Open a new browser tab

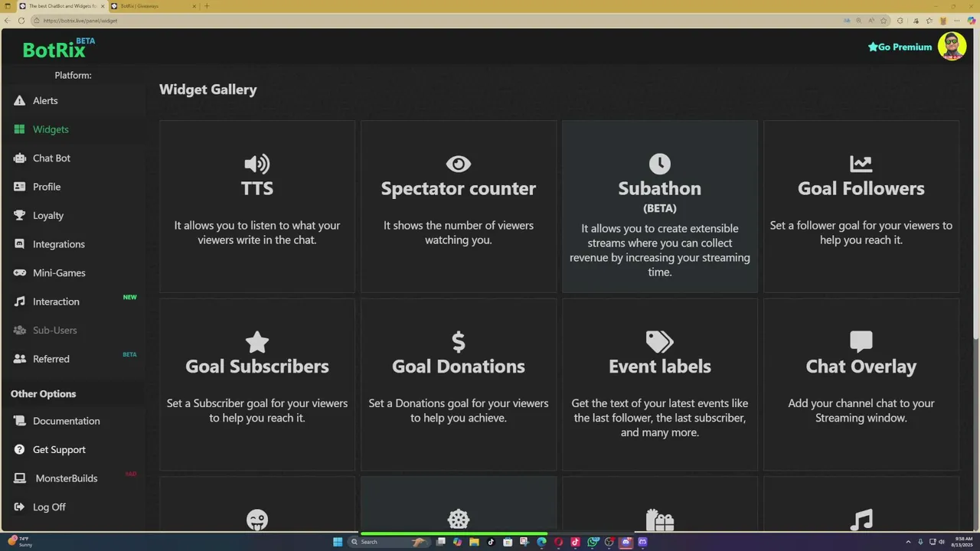207,6
